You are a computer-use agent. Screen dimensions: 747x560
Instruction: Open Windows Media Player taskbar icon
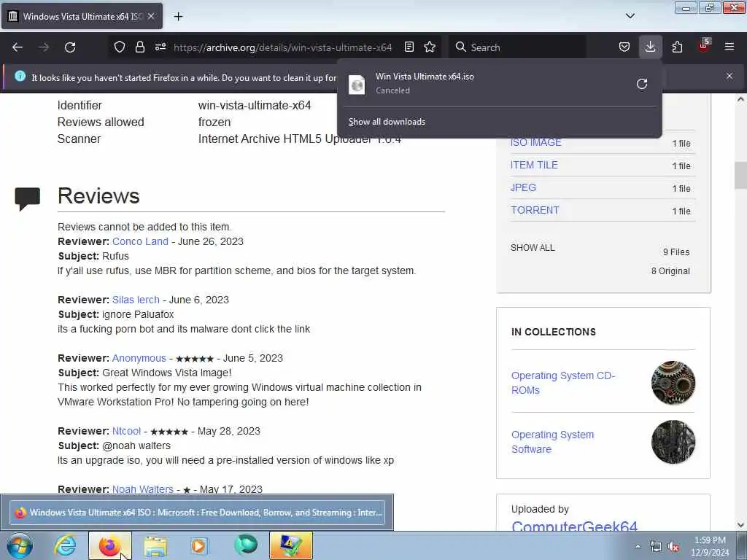coord(200,545)
